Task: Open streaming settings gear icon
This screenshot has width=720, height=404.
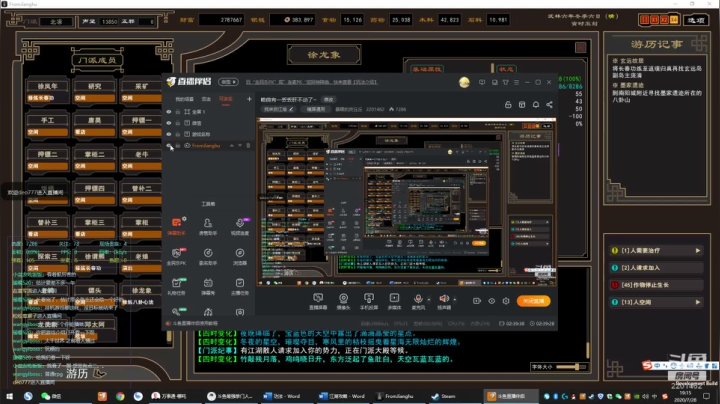Action: [506, 301]
